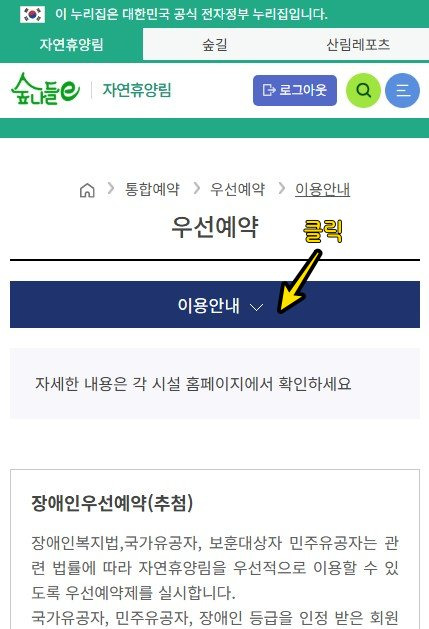This screenshot has width=429, height=629.
Task: Click the underlined 이용안내 breadcrumb link
Action: (323, 189)
